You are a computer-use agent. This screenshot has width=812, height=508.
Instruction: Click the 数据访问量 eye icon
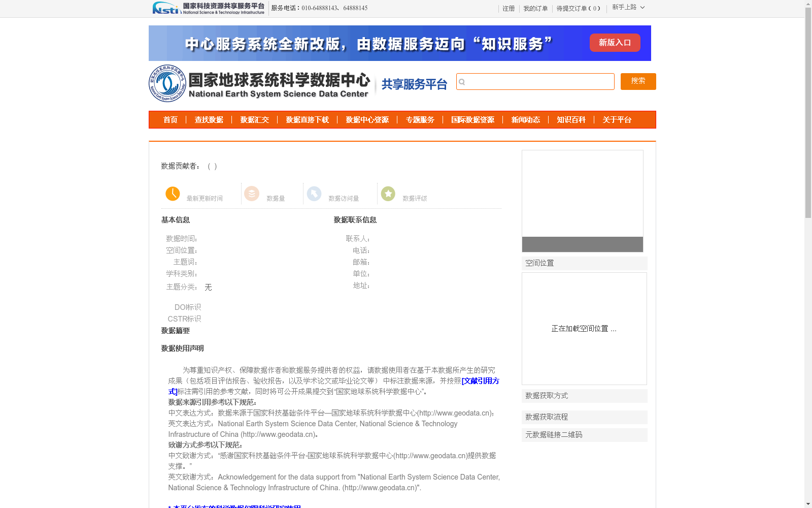point(314,194)
